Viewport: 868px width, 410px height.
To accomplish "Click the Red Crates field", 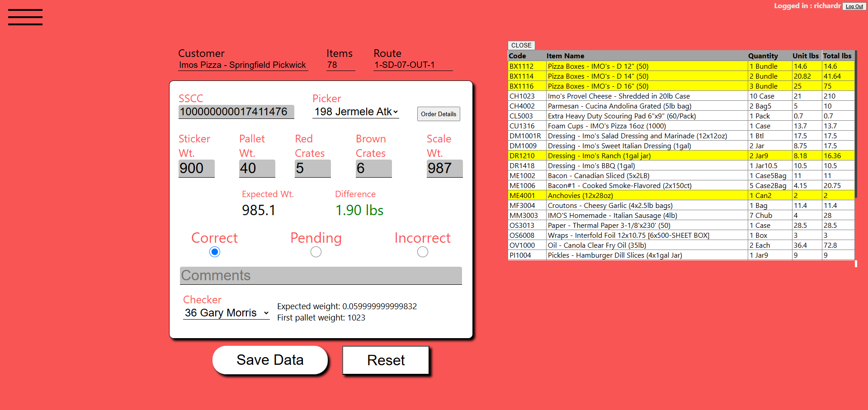I will click(312, 168).
